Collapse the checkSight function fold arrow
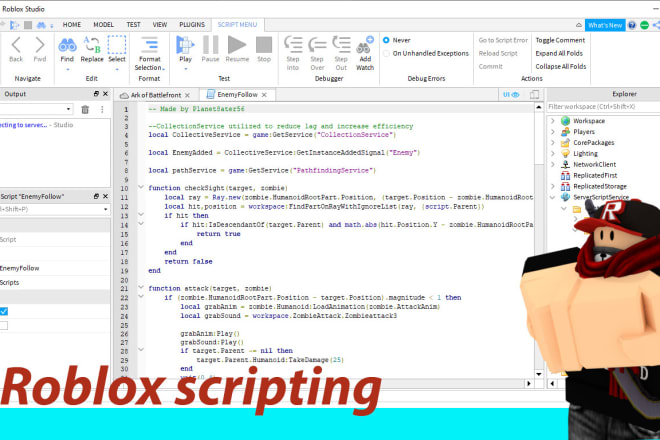The image size is (660, 440). [x=141, y=187]
